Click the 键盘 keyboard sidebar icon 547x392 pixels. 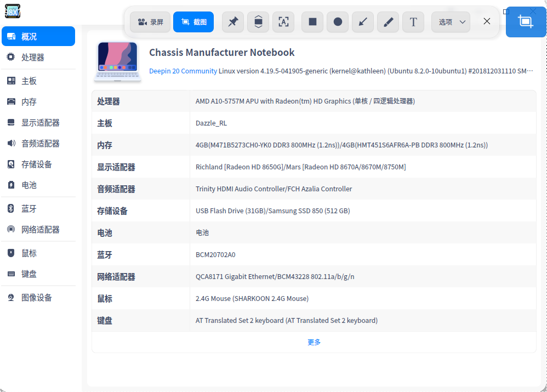coord(10,274)
